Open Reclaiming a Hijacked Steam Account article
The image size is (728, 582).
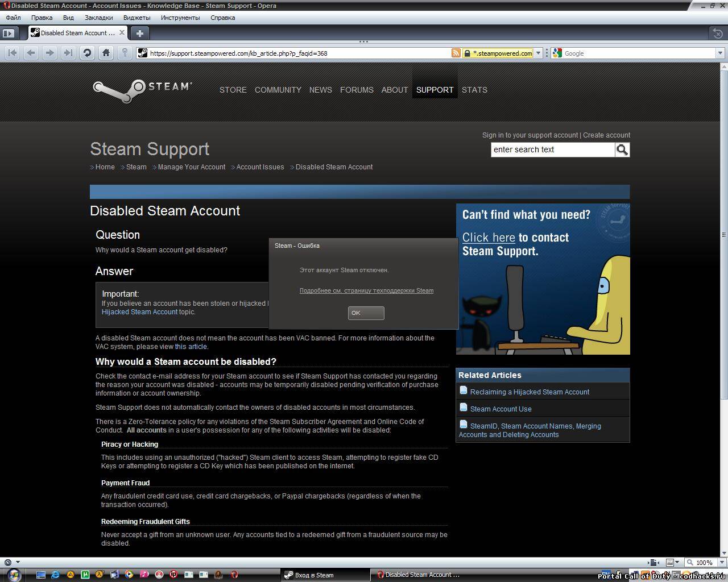pos(530,392)
